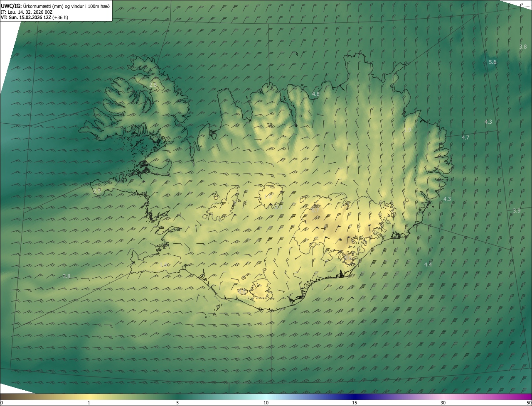Screen dimensions: 532x406
Task: Click the "50" tick on the color scale
Action: 529,403
